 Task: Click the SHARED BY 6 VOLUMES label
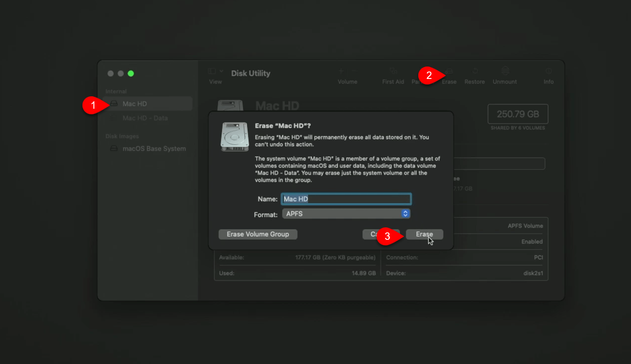(x=518, y=128)
